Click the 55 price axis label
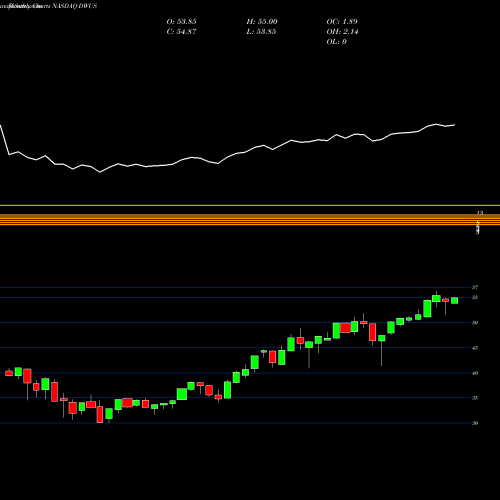Screen dimensions: 500x500 (x=475, y=297)
